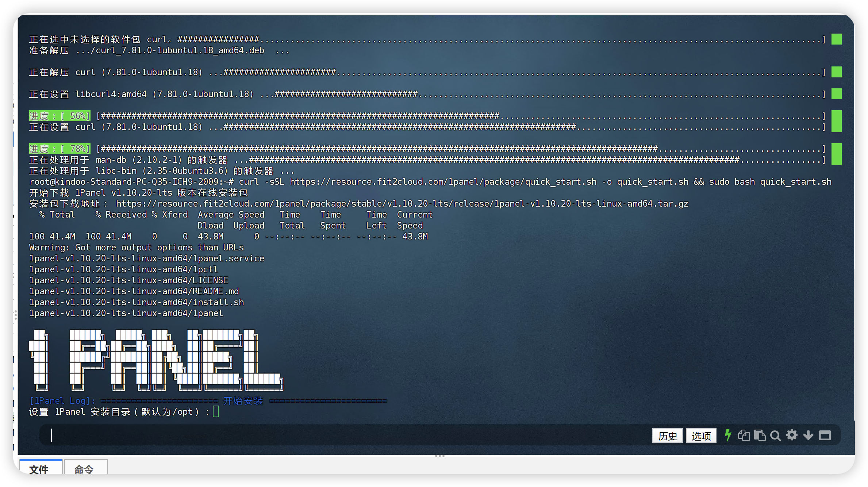Click the 'Average Speed' column header text
This screenshot has width=868, height=487.
pos(231,215)
